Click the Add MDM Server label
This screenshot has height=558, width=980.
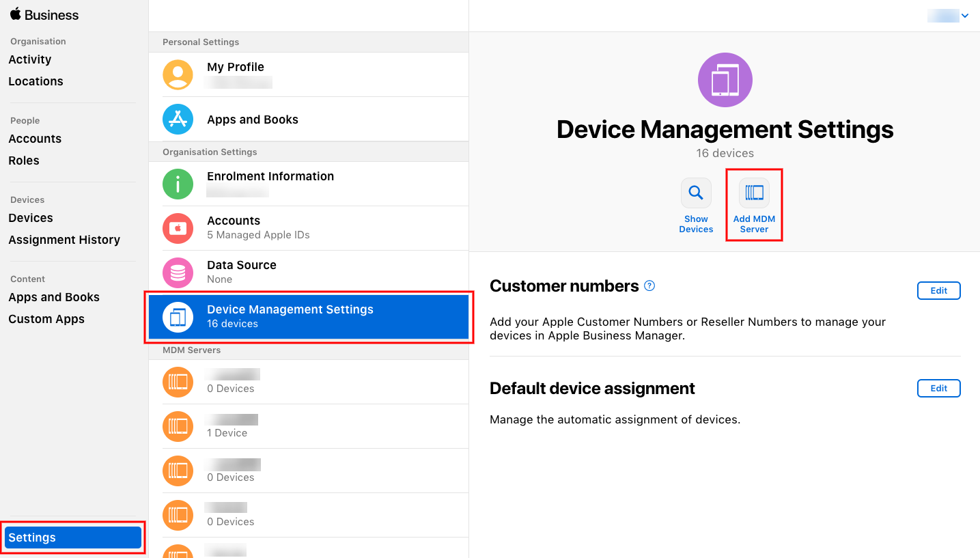pyautogui.click(x=754, y=224)
